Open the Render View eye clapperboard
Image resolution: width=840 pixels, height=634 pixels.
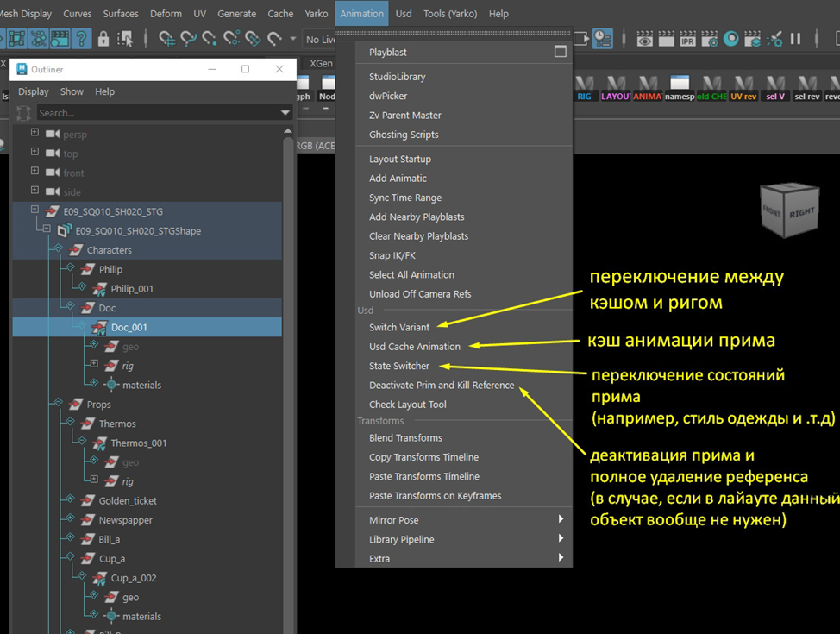coord(644,39)
